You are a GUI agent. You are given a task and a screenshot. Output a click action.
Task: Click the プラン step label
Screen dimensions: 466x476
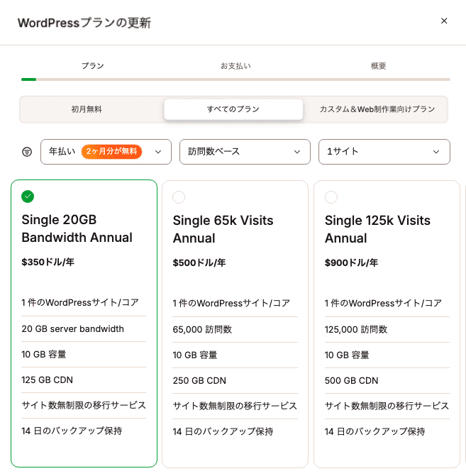[x=92, y=66]
